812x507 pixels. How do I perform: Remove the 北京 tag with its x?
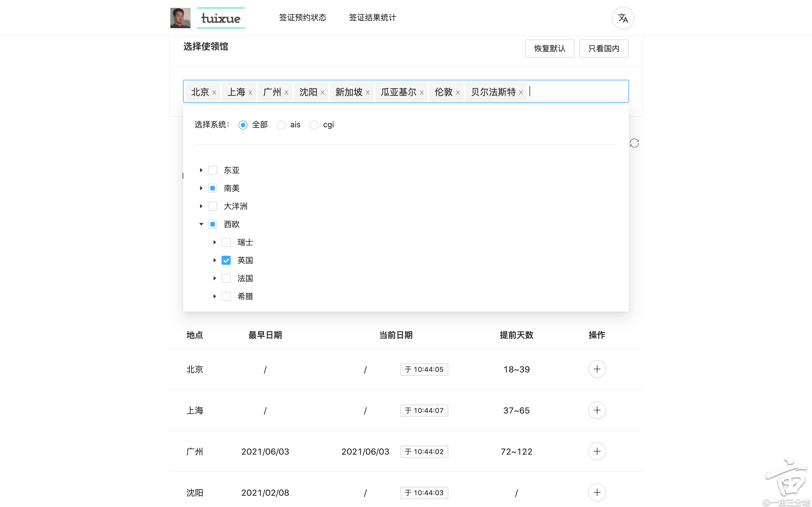pos(214,93)
